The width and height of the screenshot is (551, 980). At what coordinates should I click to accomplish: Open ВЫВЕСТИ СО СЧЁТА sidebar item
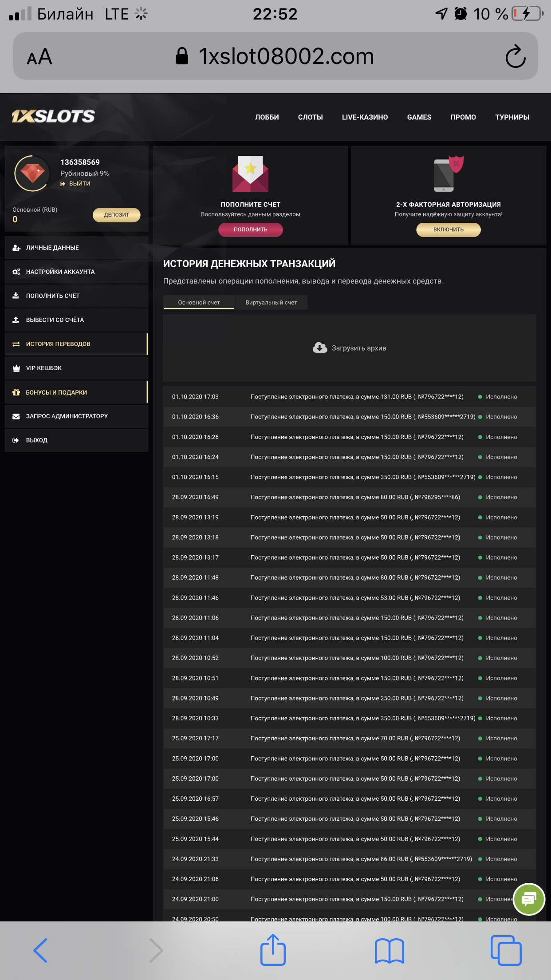pos(76,320)
